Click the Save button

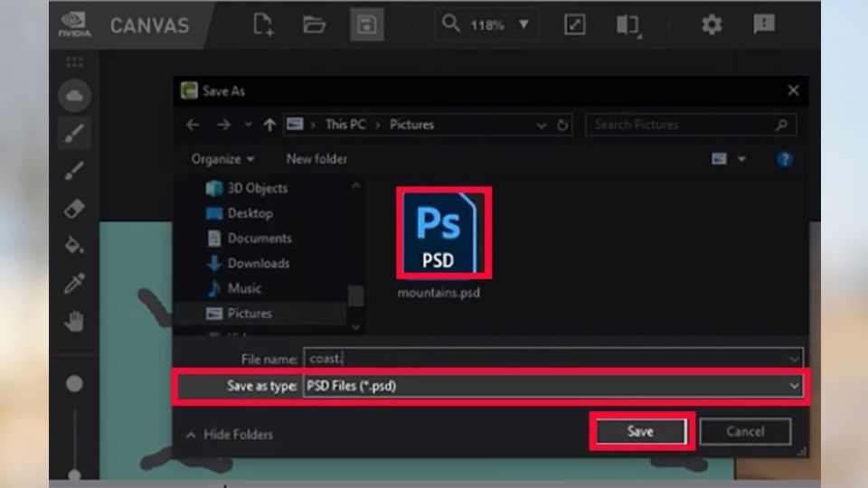640,432
